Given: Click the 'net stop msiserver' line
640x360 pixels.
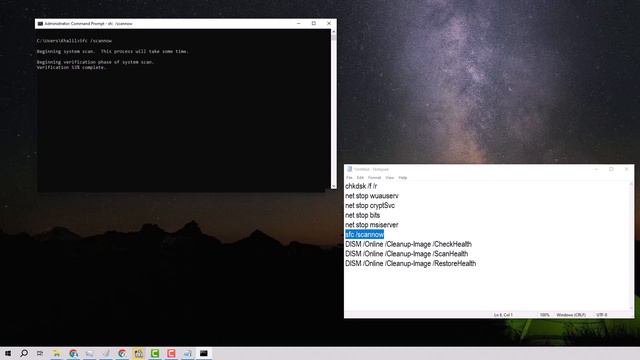Looking at the screenshot, I should pyautogui.click(x=371, y=225).
